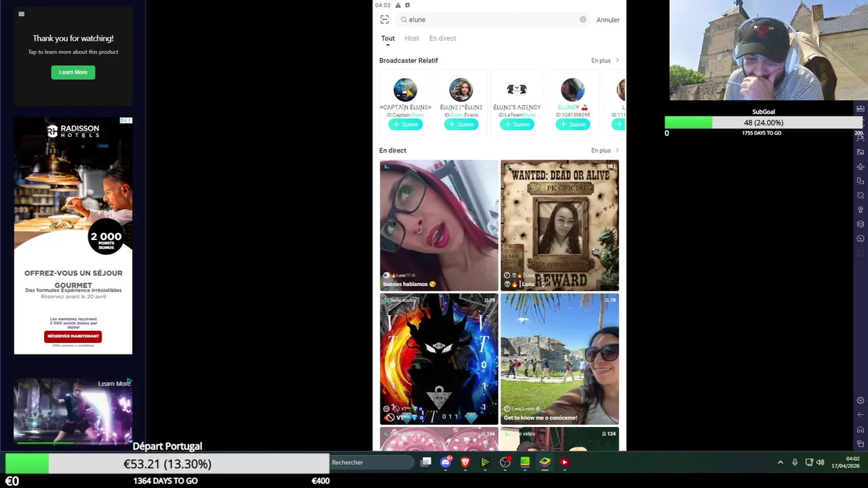This screenshot has width=868, height=488.
Task: Open Eluney's profile avatar
Action: (572, 90)
